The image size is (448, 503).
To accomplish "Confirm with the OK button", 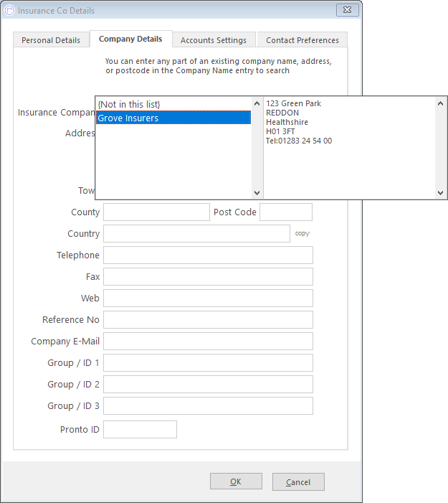I will tap(236, 481).
